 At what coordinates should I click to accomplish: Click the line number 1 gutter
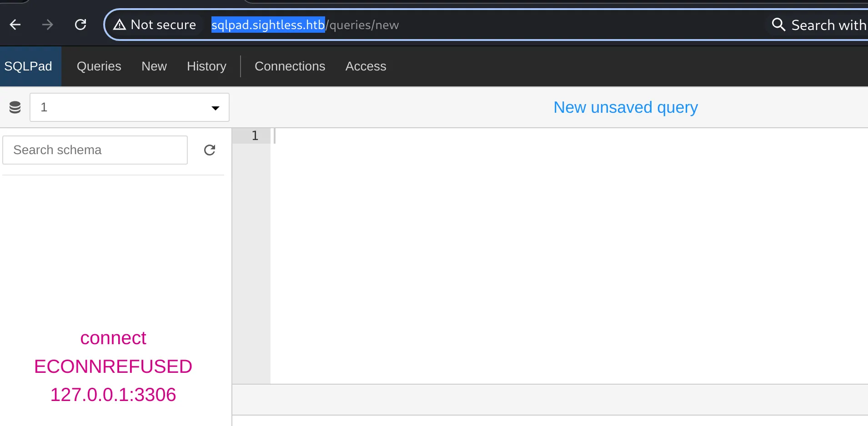point(251,136)
